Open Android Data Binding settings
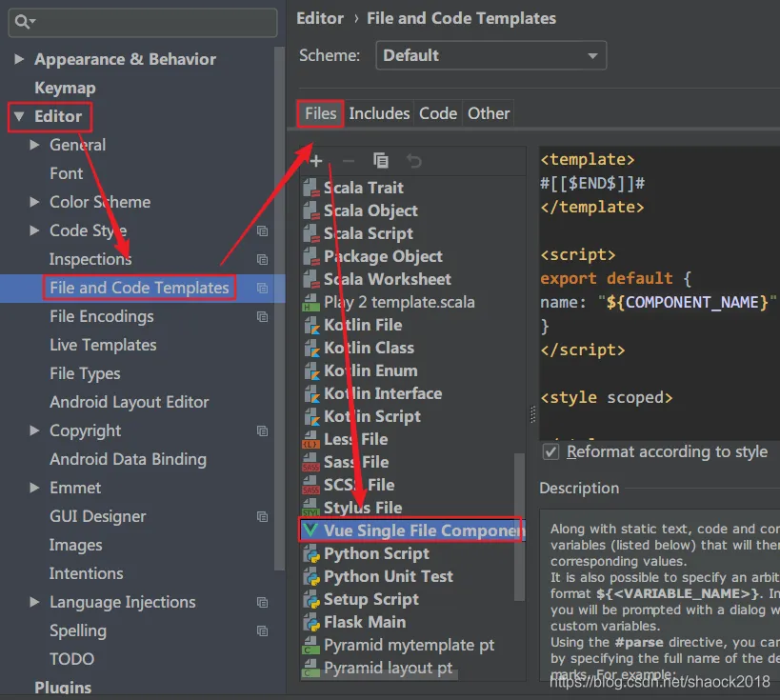 pyautogui.click(x=128, y=459)
